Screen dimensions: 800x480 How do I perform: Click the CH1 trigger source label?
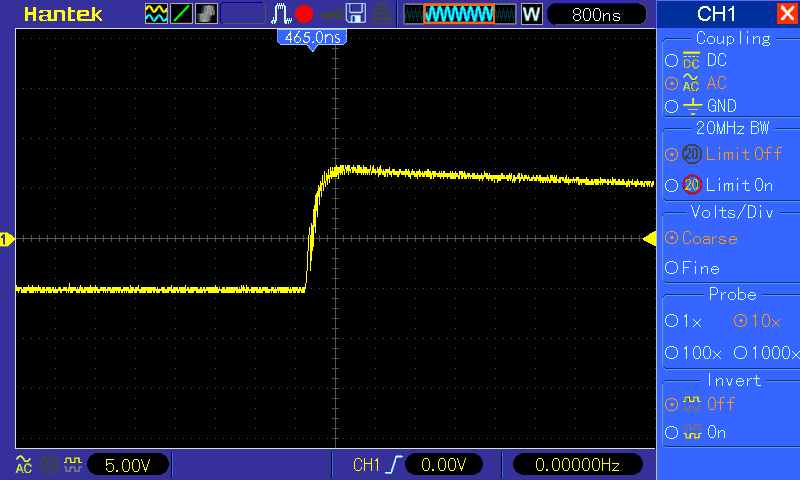[366, 465]
